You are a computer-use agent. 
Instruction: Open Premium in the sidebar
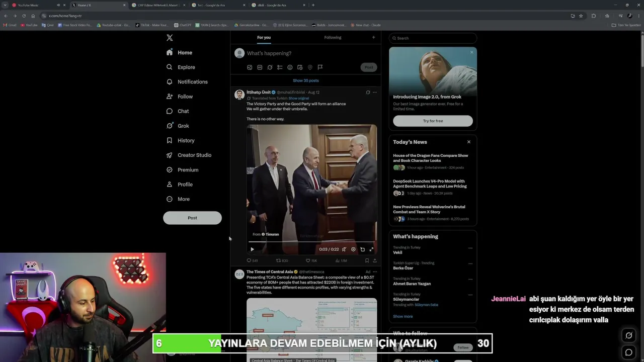(182, 170)
